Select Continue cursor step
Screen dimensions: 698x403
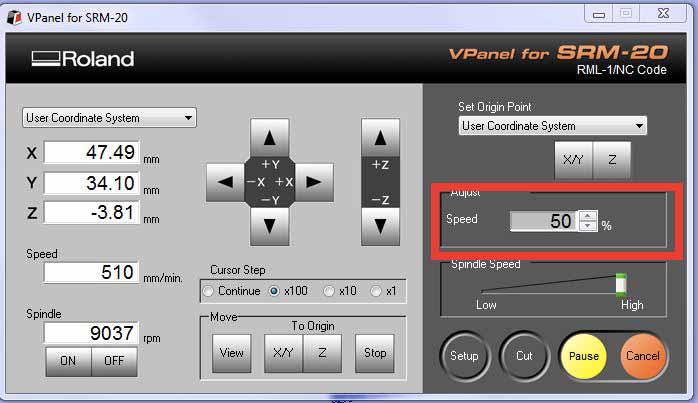click(208, 291)
